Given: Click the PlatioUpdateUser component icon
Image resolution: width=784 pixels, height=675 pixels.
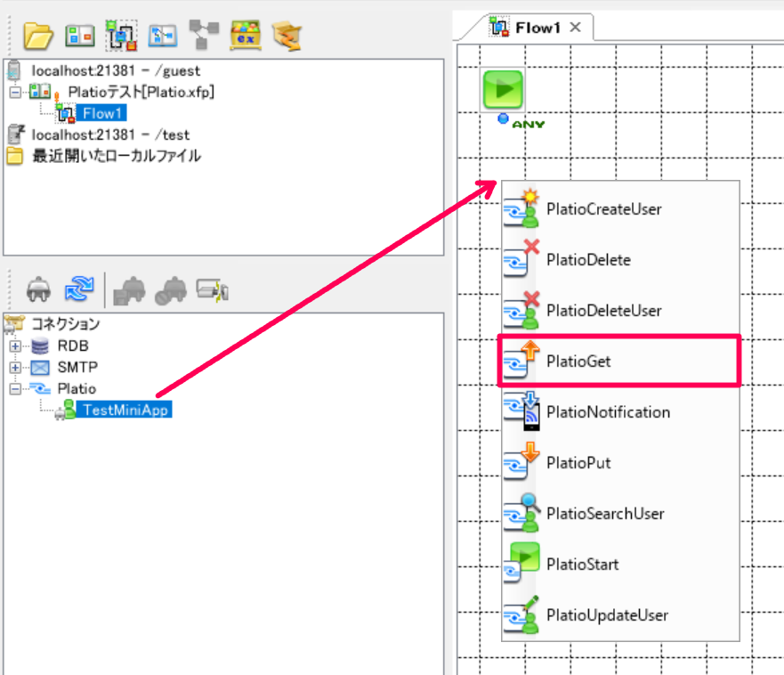Looking at the screenshot, I should 521,614.
